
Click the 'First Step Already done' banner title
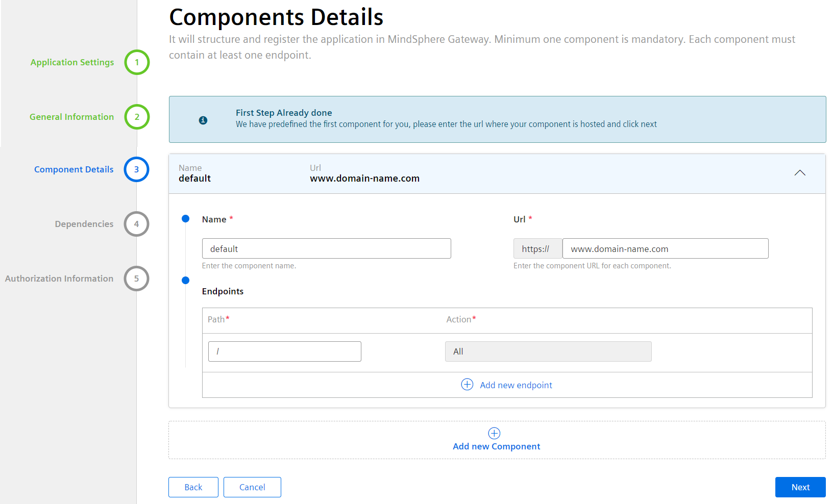tap(284, 113)
